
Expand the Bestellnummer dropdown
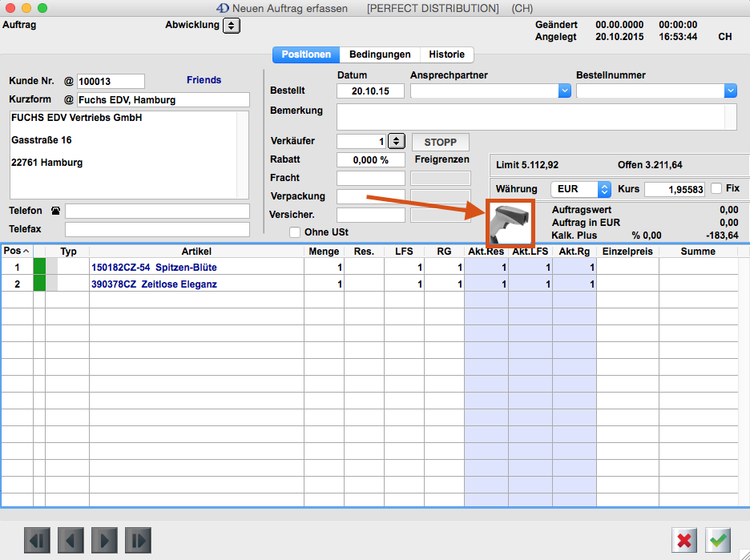click(x=730, y=91)
